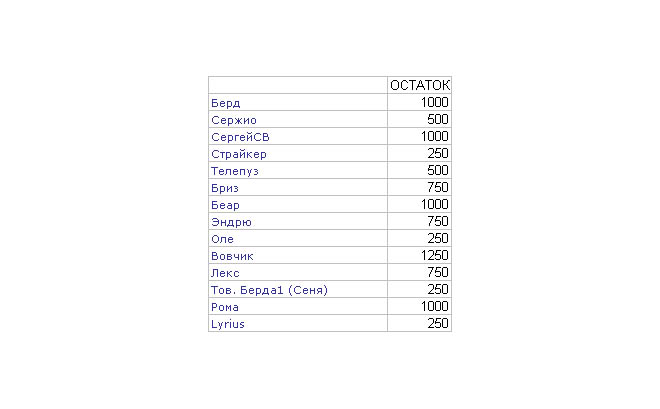Click the Оле name link
The image size is (660, 409).
pyautogui.click(x=222, y=239)
